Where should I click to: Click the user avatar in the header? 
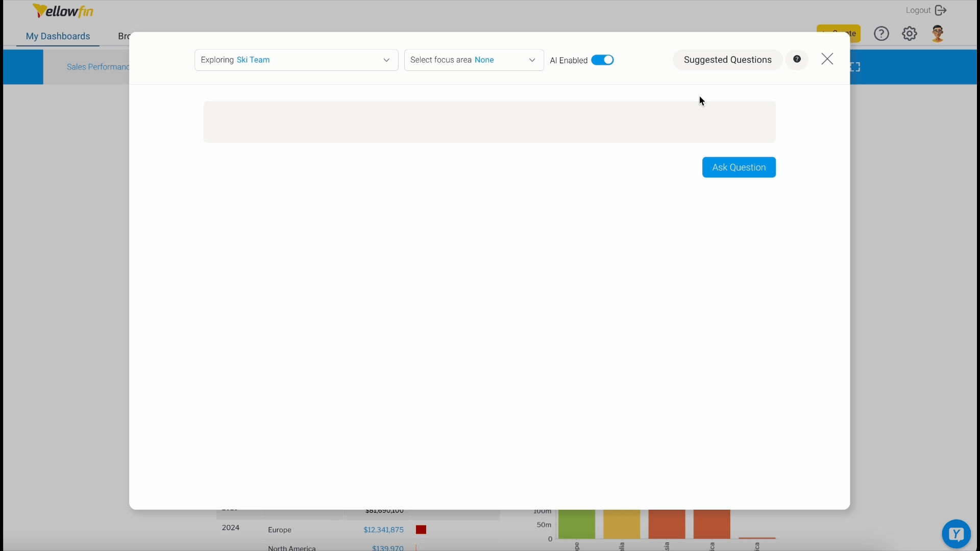[938, 33]
